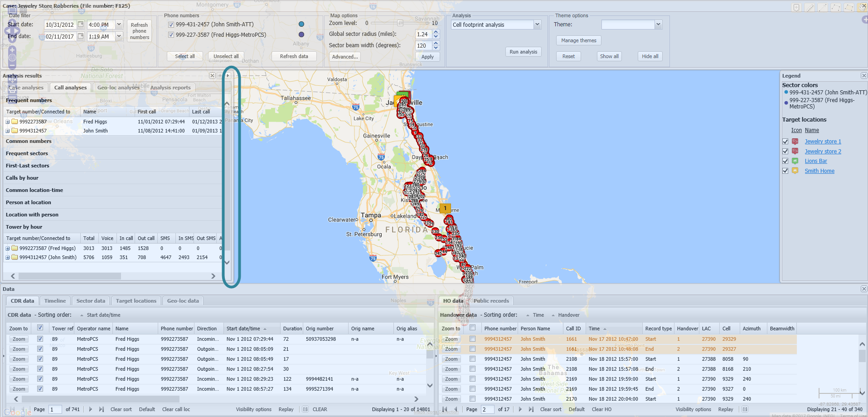This screenshot has height=417, width=868.
Task: Uncheck Jewelry store 1 in the legend
Action: (x=786, y=141)
